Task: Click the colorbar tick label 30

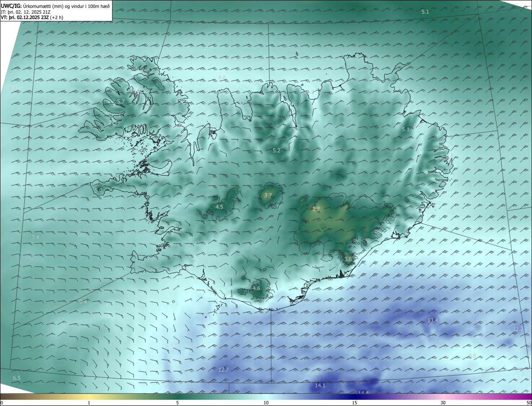Action: pos(443,403)
